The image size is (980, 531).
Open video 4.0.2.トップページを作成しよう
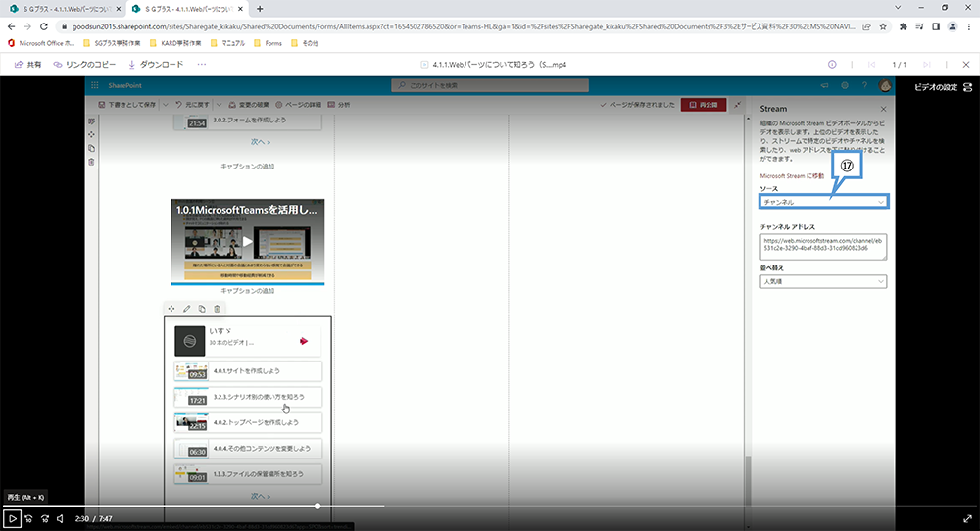(248, 423)
